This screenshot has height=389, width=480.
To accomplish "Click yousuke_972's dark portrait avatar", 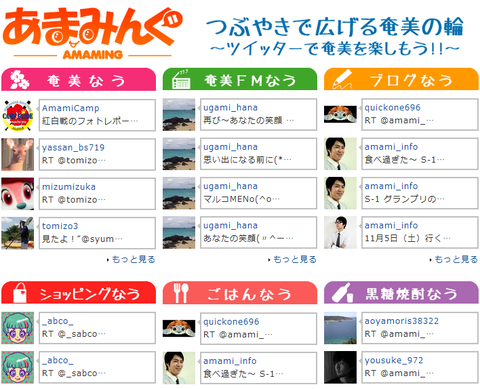I will (x=340, y=367).
